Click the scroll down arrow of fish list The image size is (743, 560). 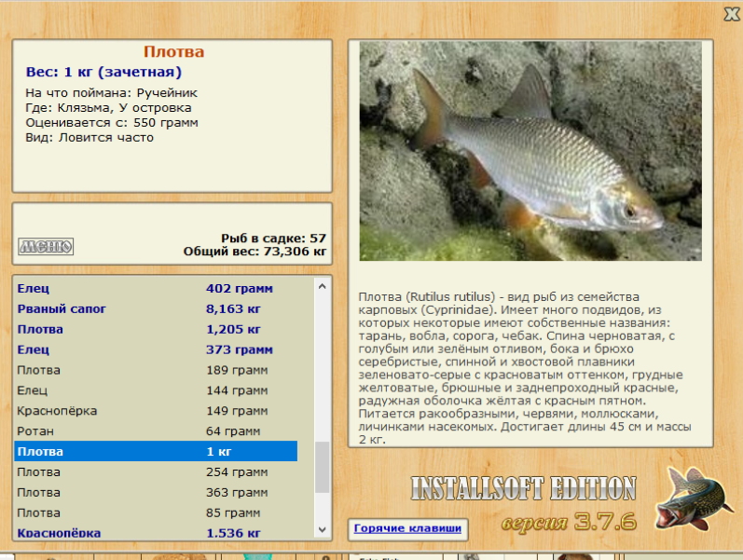[x=323, y=529]
